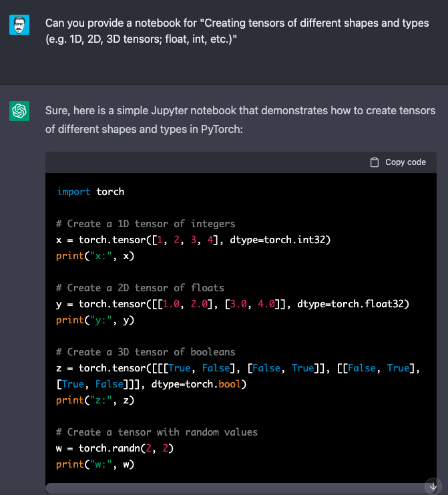The image size is (448, 495).
Task: Click the user profile avatar
Action: [x=19, y=25]
